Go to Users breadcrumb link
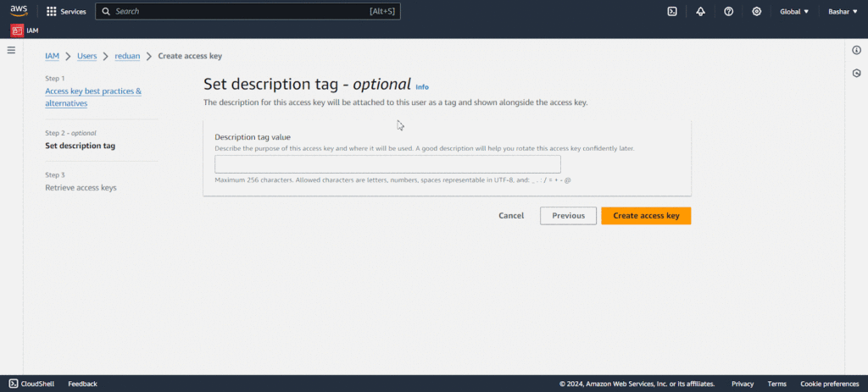 point(86,56)
